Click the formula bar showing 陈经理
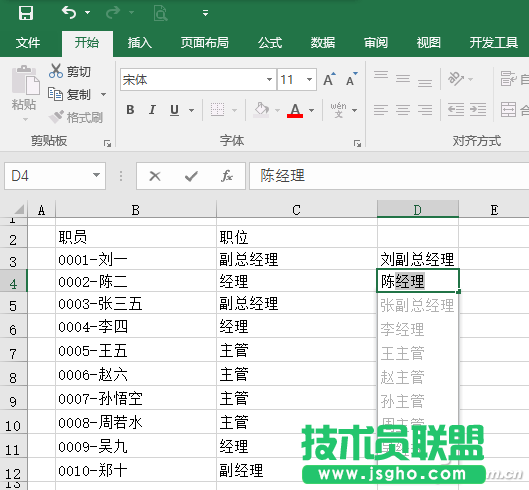 click(389, 176)
